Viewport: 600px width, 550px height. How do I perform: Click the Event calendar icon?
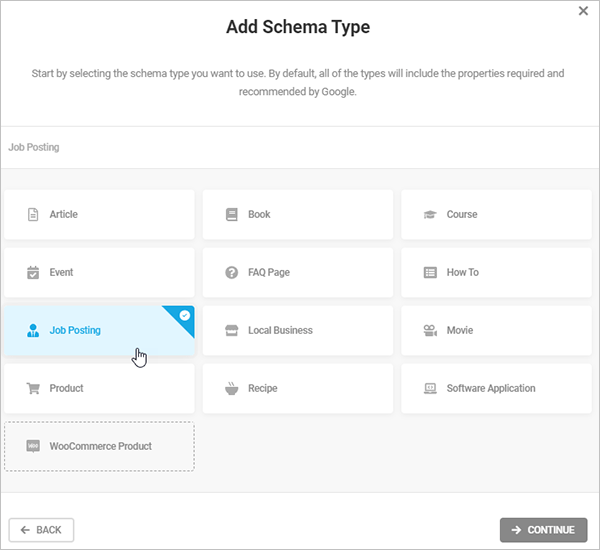(33, 273)
